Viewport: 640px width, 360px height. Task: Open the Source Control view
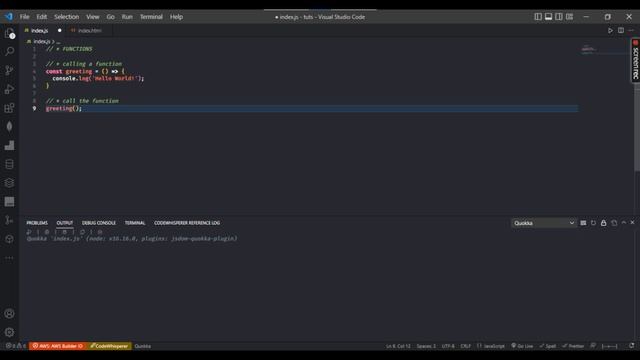point(9,70)
